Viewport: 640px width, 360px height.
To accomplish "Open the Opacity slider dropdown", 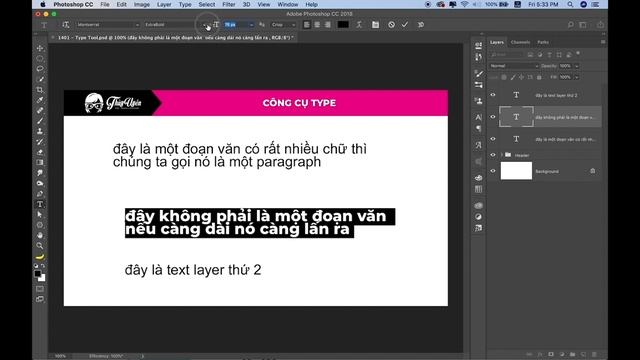I will click(577, 66).
